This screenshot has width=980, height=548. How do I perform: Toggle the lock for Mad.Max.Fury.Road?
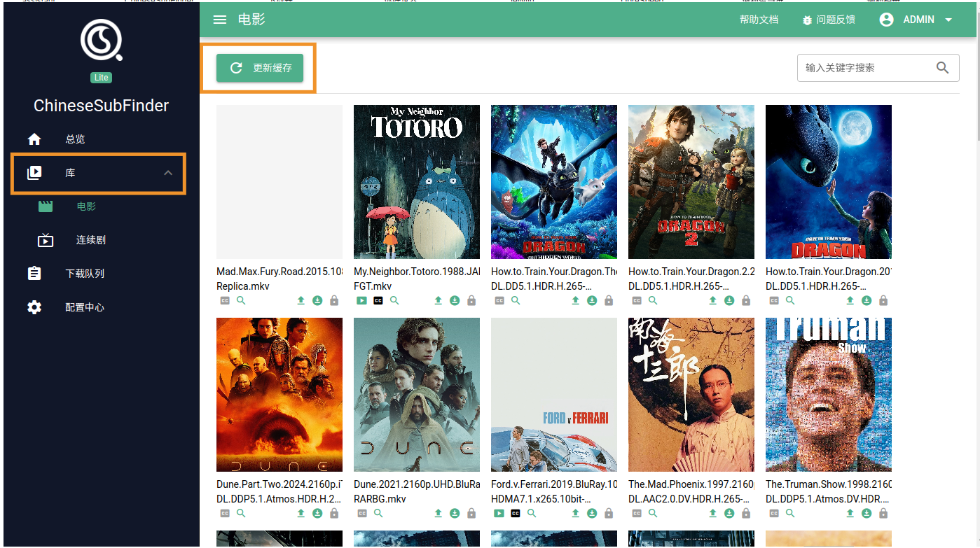[334, 300]
